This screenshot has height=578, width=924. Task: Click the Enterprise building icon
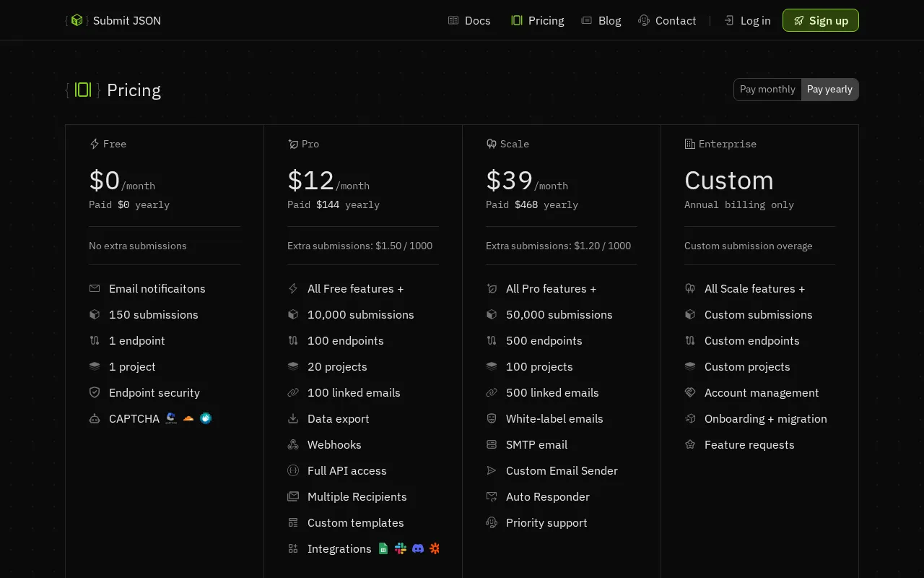click(x=689, y=144)
